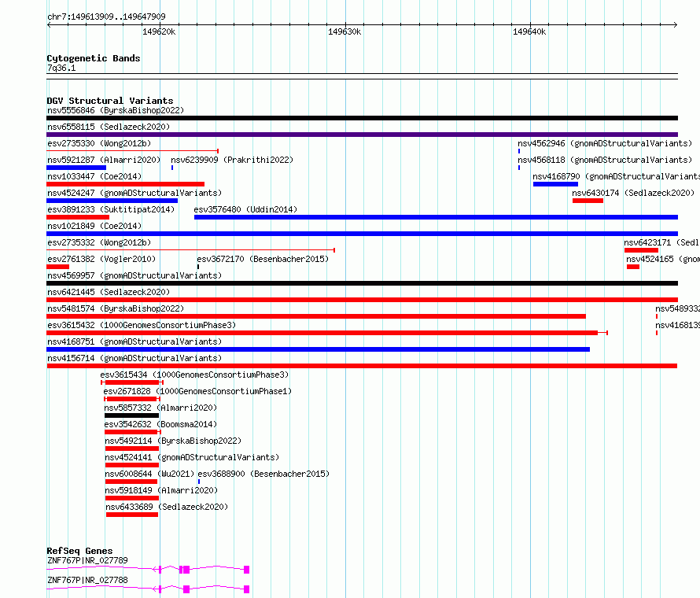Select the nsv5489332 variant label
The height and width of the screenshot is (598, 700).
(677, 308)
